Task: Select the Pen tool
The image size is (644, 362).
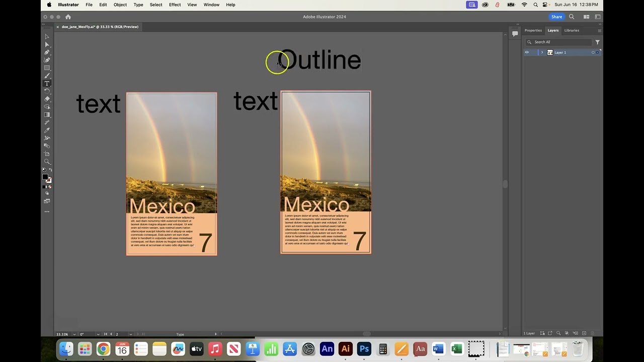Action: point(47,52)
